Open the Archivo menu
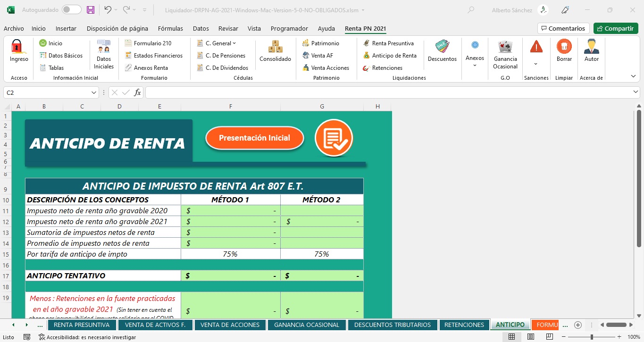Viewport: 644px width, 342px height. tap(14, 28)
